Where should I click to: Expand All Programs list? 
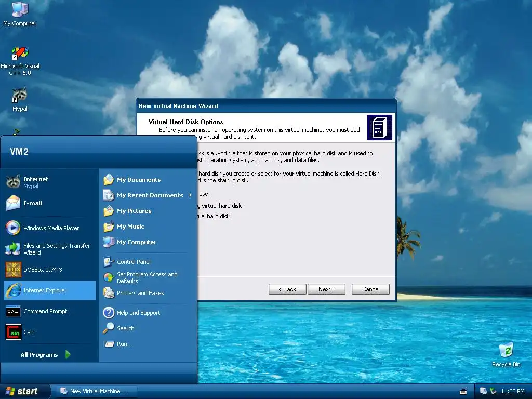tap(46, 354)
